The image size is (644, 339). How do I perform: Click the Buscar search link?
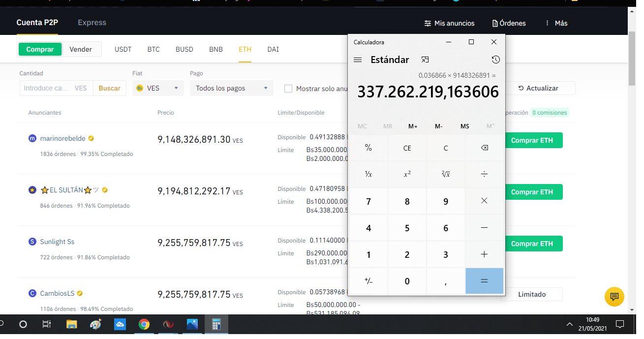pyautogui.click(x=109, y=88)
